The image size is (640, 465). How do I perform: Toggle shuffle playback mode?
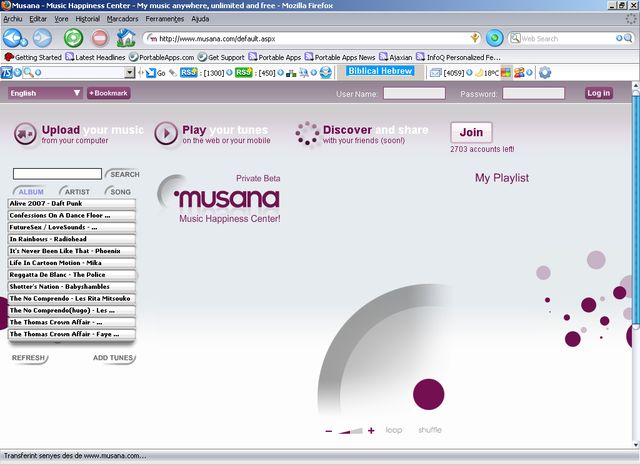(430, 430)
